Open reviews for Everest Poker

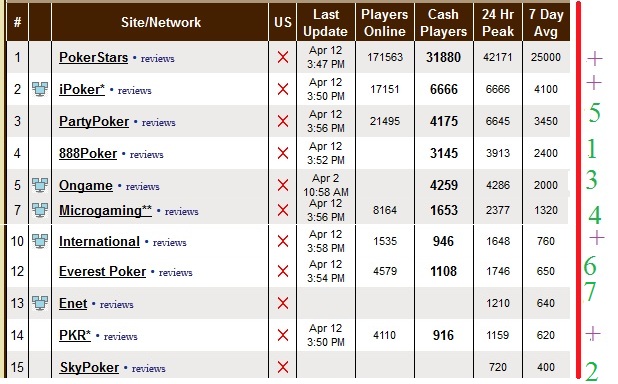[x=175, y=272]
